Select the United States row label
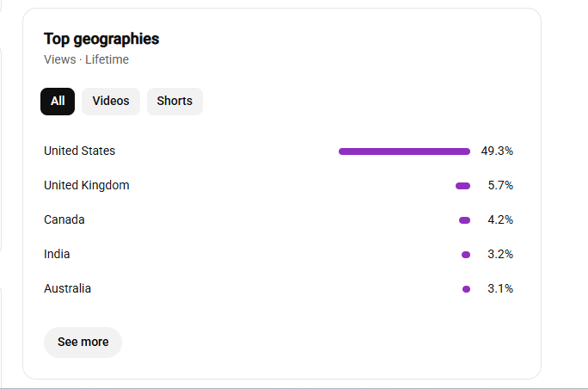Image resolution: width=588 pixels, height=389 pixels. pos(79,151)
